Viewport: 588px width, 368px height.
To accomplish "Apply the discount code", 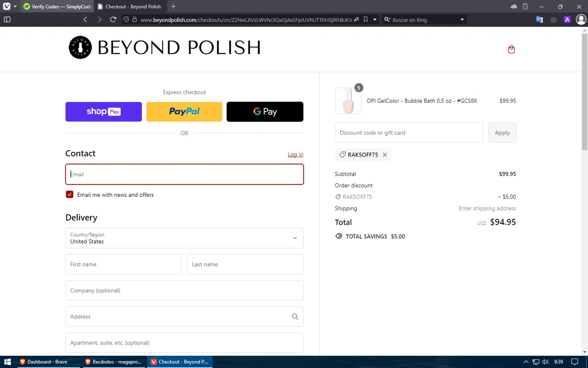I will point(502,133).
